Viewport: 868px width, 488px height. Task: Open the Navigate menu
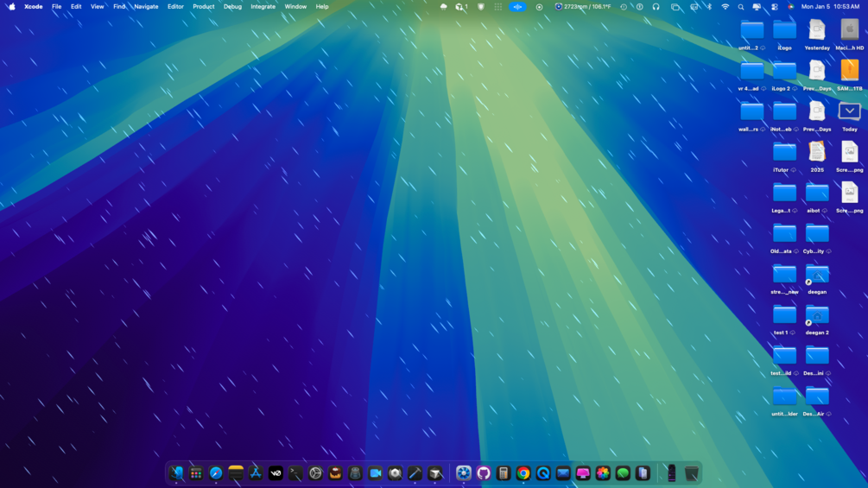[x=146, y=7]
